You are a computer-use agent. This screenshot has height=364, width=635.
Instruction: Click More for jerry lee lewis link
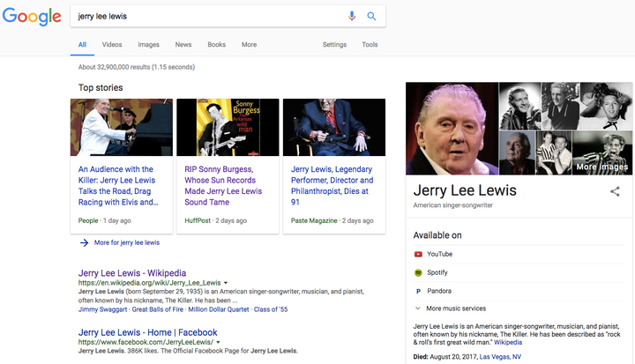(127, 242)
